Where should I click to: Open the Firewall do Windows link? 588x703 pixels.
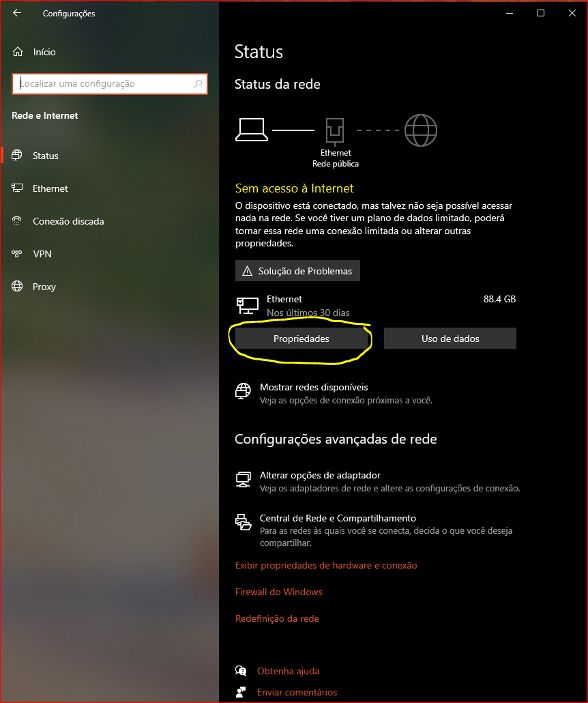point(279,592)
